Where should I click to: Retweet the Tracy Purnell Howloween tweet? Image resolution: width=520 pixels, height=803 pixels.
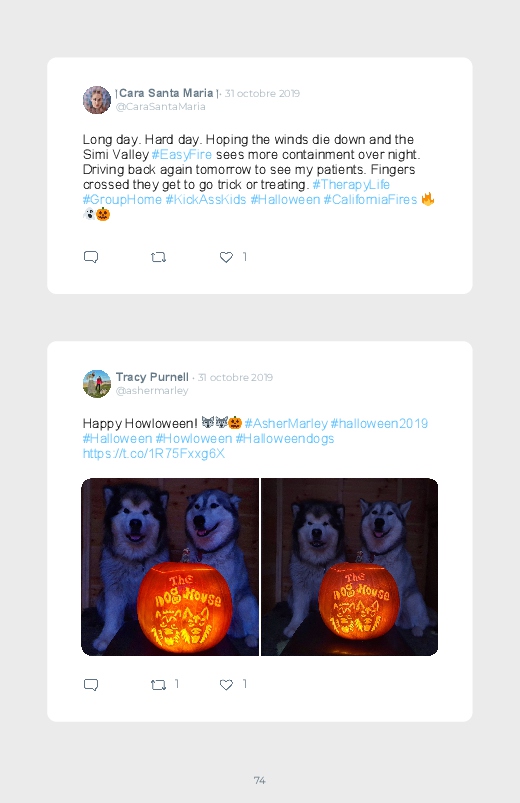coord(158,685)
